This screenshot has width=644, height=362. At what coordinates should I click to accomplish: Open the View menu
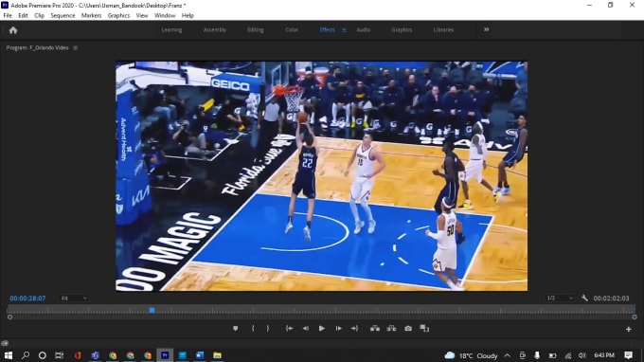pos(142,15)
